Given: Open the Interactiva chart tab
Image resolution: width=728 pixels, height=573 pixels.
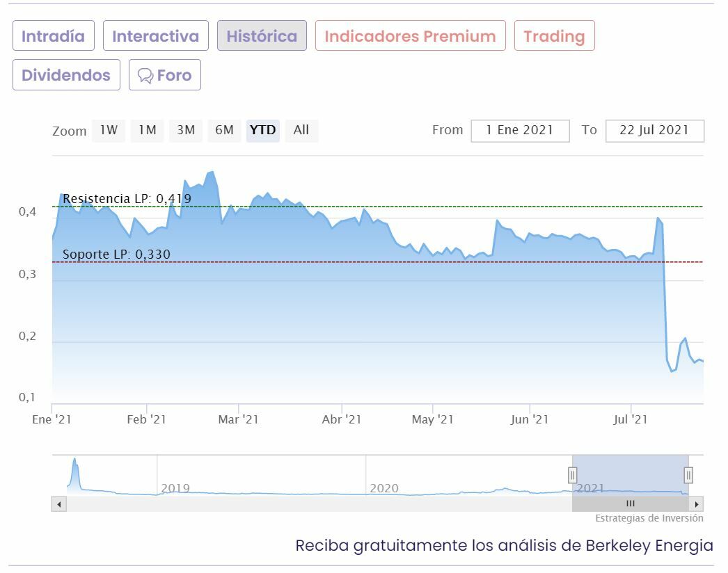Looking at the screenshot, I should coord(155,36).
